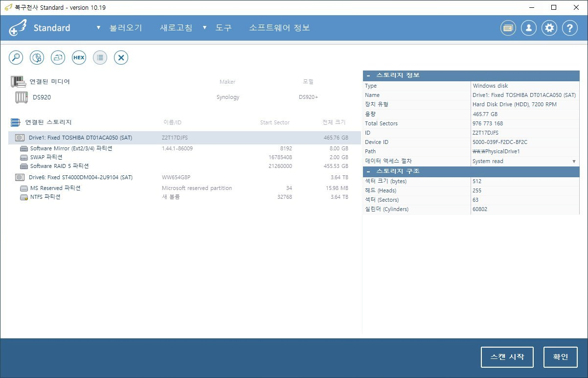Click the 1.44.1-86009 partition name

[177, 149]
